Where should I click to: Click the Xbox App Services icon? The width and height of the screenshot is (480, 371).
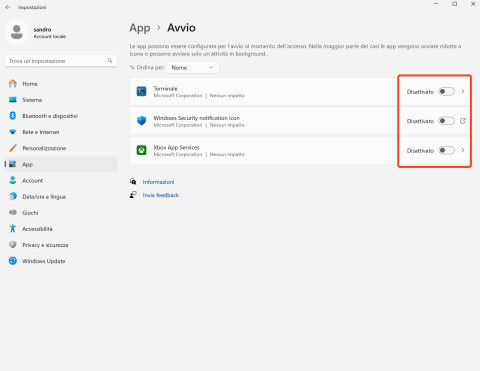pos(142,150)
